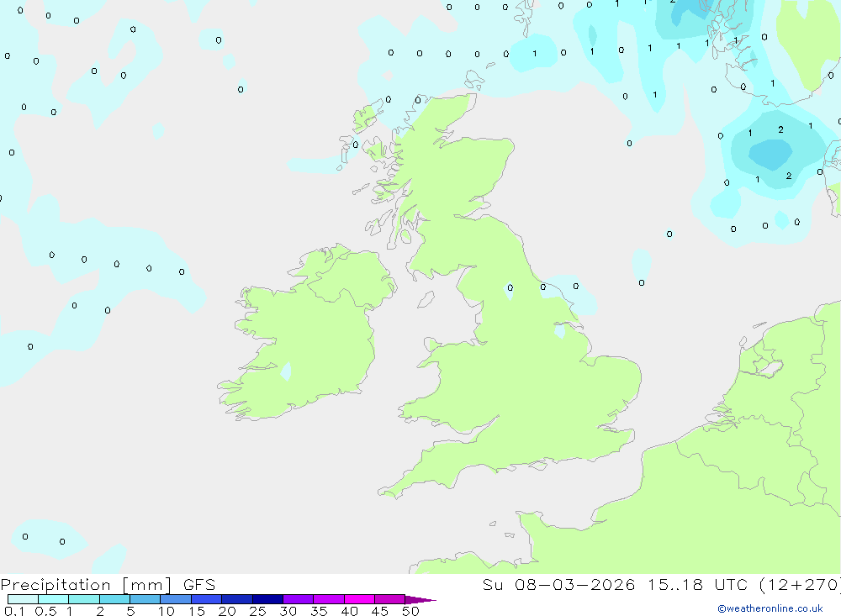Click the weatheronline.co.uk copyright link

[770, 608]
